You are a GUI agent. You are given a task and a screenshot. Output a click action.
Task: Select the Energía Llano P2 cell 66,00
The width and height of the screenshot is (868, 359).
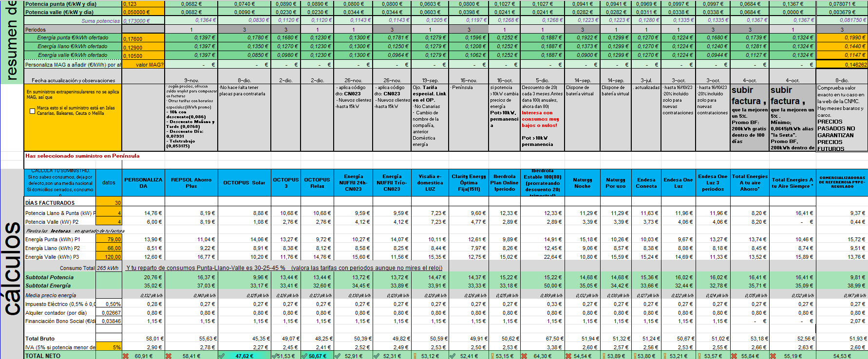109,248
